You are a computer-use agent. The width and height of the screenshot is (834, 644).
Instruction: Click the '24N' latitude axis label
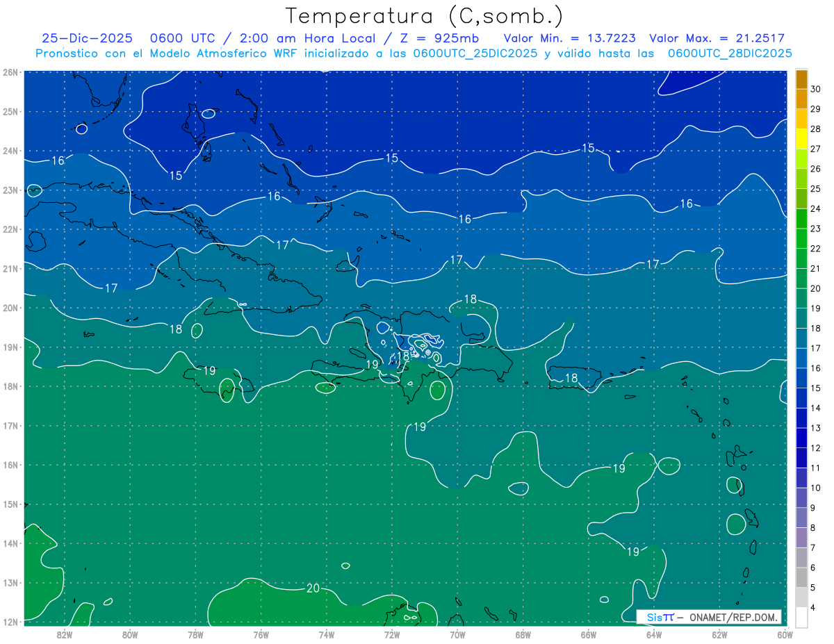(x=10, y=151)
